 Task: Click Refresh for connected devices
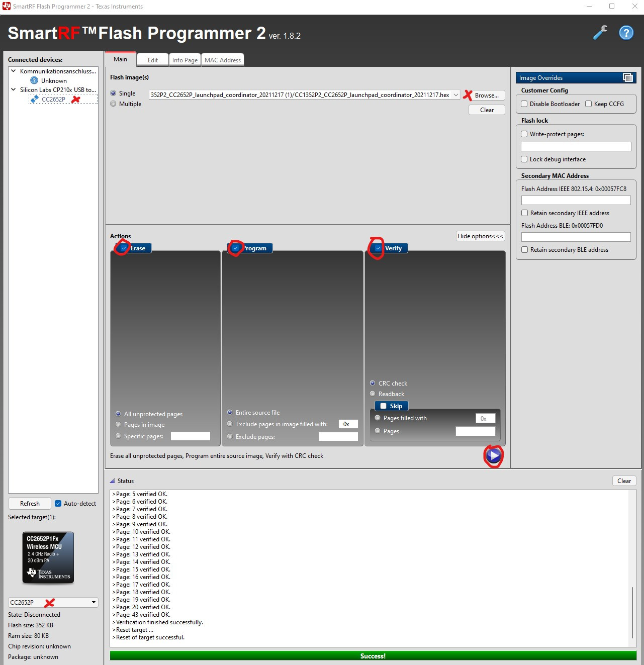[x=30, y=504]
